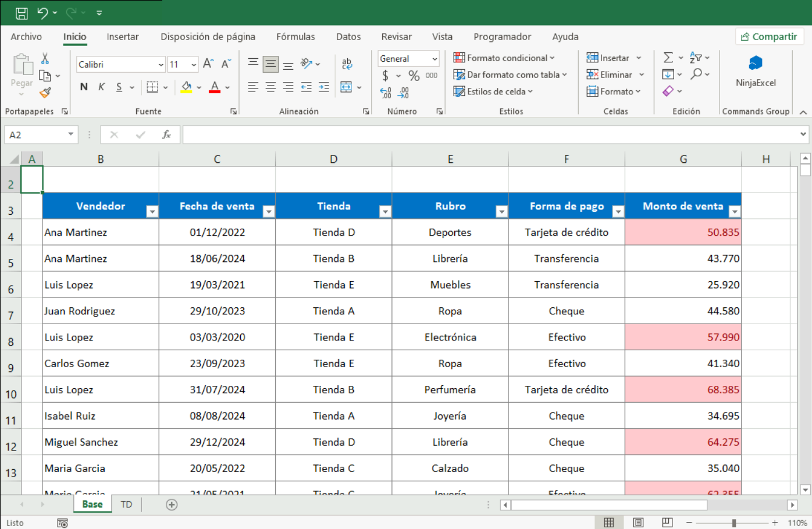
Task: Apply red font color to text
Action: coord(215,87)
